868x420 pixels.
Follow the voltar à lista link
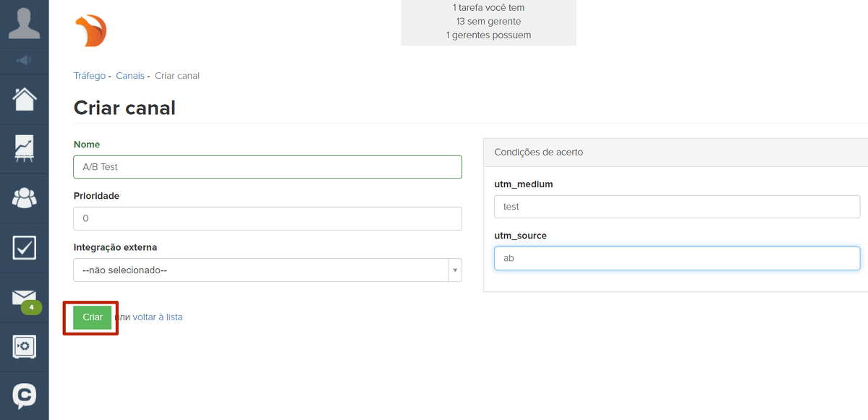coord(158,317)
